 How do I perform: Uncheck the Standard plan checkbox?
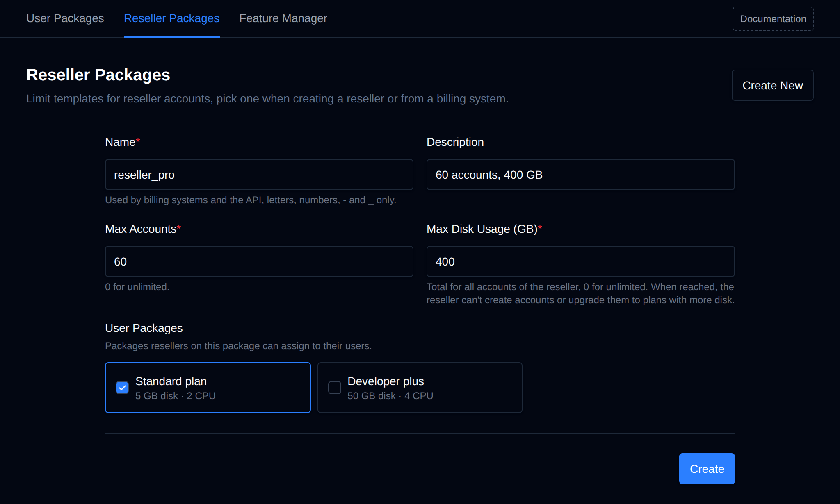[x=122, y=388]
